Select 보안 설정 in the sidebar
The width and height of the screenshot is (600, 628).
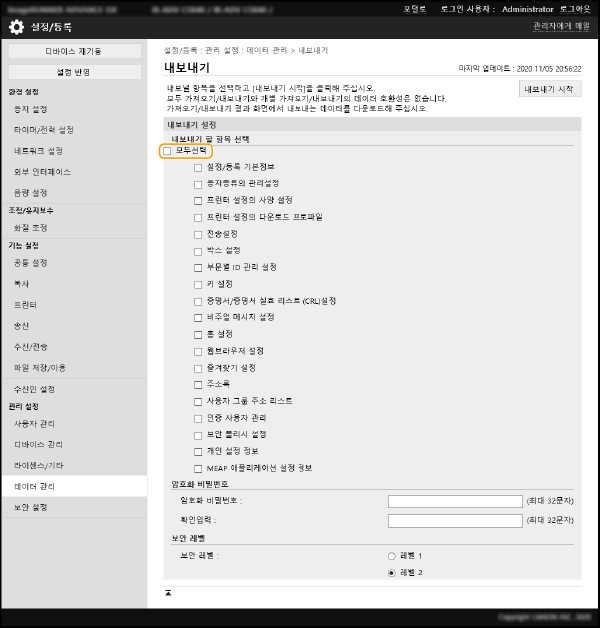tap(31, 507)
